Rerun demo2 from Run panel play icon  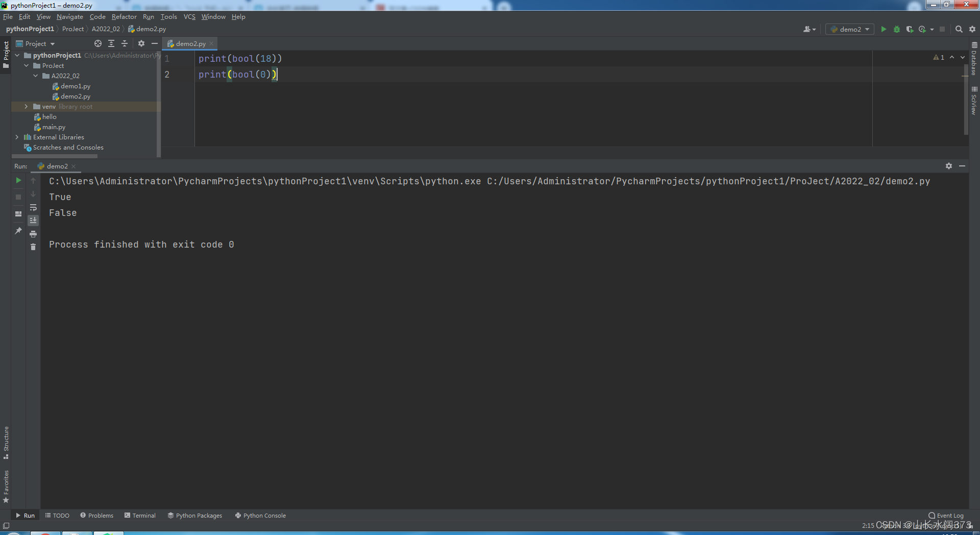pyautogui.click(x=18, y=180)
